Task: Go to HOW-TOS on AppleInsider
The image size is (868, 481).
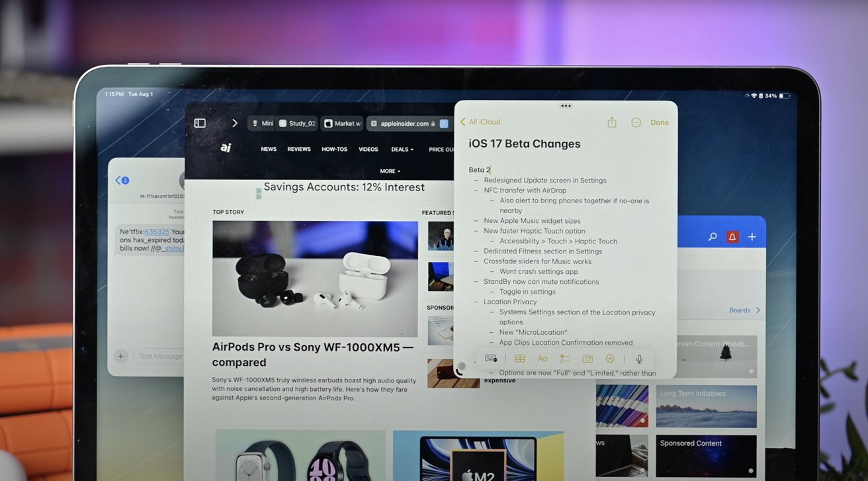Action: [334, 150]
